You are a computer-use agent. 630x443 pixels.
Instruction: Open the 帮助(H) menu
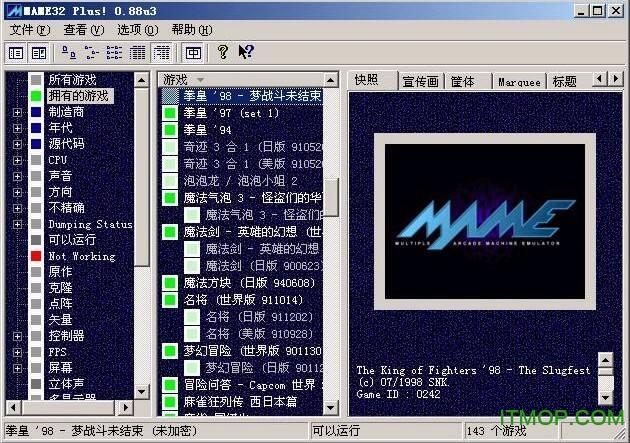tap(192, 30)
